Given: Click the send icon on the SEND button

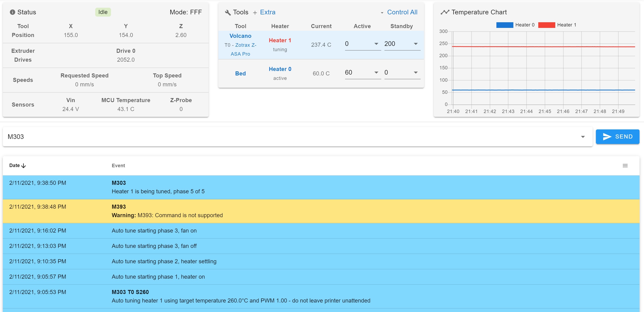Looking at the screenshot, I should coord(607,136).
